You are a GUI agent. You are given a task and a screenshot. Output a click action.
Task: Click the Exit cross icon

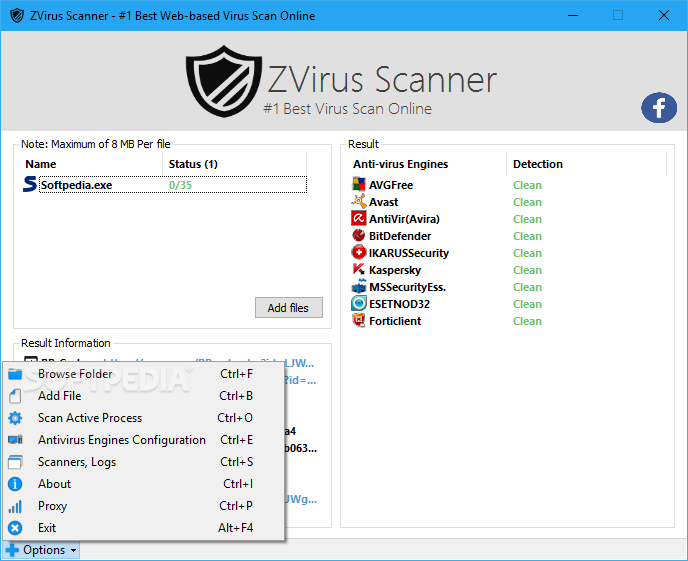pyautogui.click(x=15, y=528)
